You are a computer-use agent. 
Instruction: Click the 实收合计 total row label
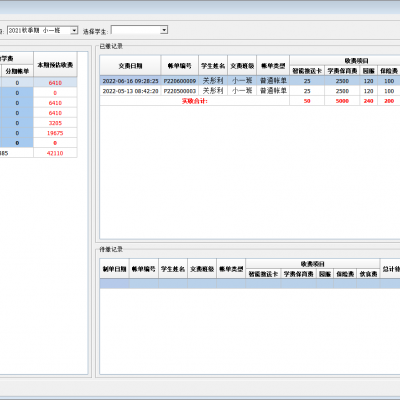pos(195,101)
